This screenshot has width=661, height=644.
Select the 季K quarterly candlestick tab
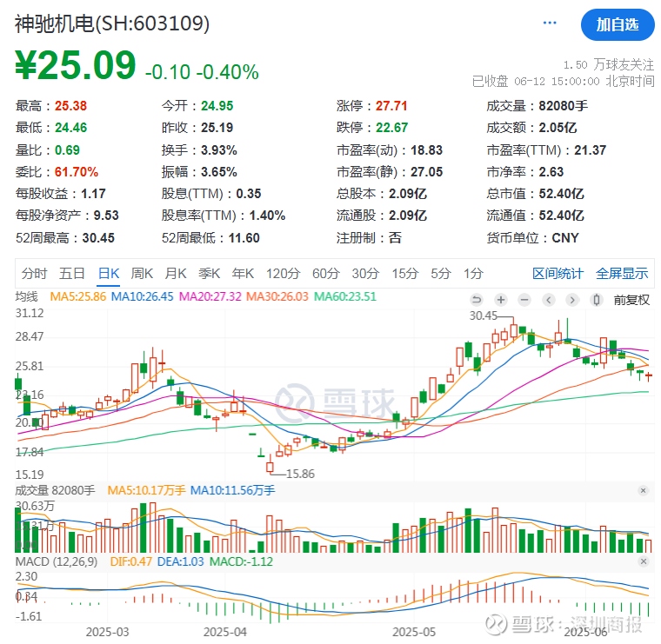click(x=209, y=274)
